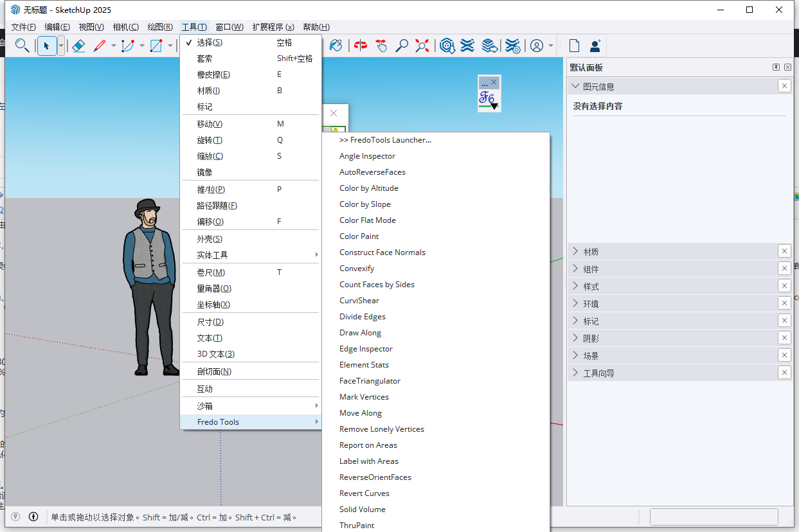Open the 3D Warehouse icon
The width and height of the screenshot is (799, 532).
point(447,46)
